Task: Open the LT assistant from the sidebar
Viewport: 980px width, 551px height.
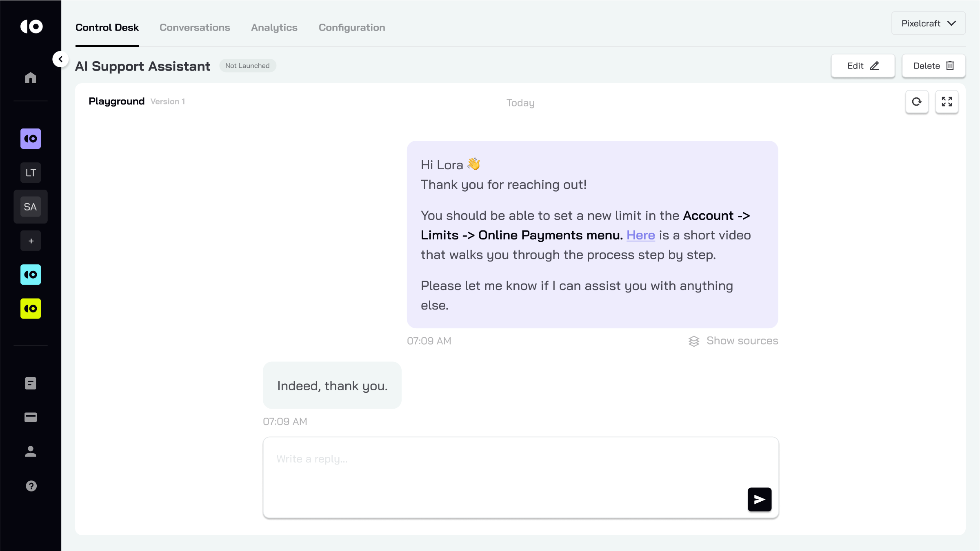Action: (x=31, y=173)
